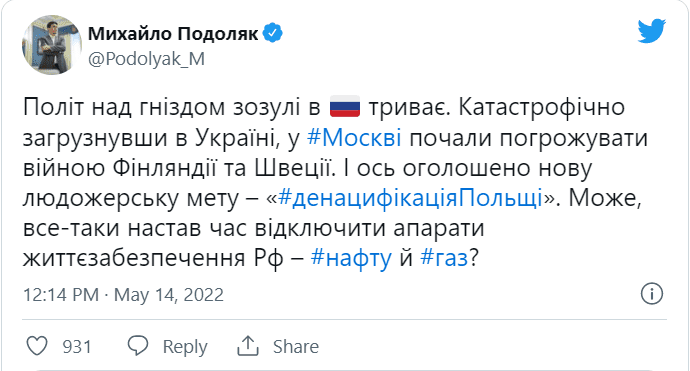Click the Михайло Подоляк display name

click(173, 33)
